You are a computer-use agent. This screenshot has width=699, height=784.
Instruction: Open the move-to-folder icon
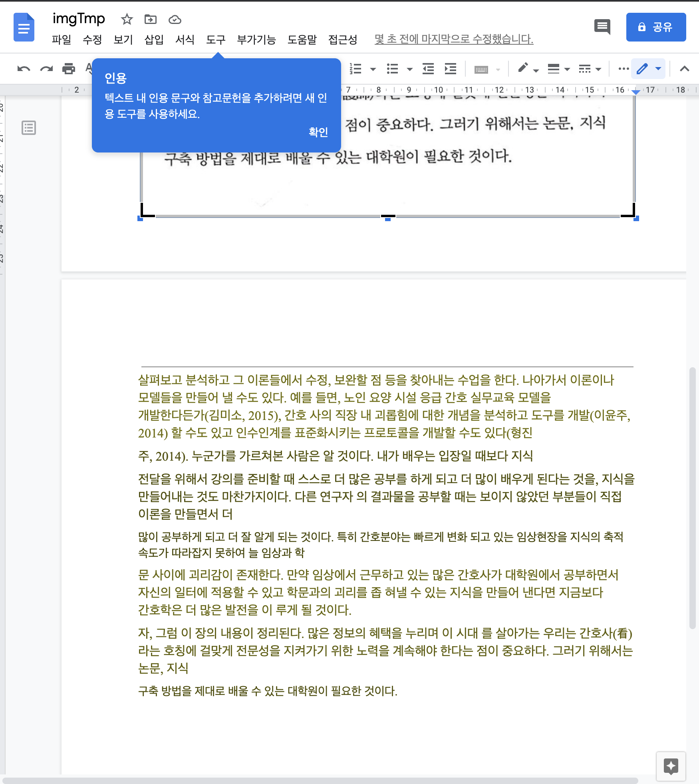coord(151,19)
